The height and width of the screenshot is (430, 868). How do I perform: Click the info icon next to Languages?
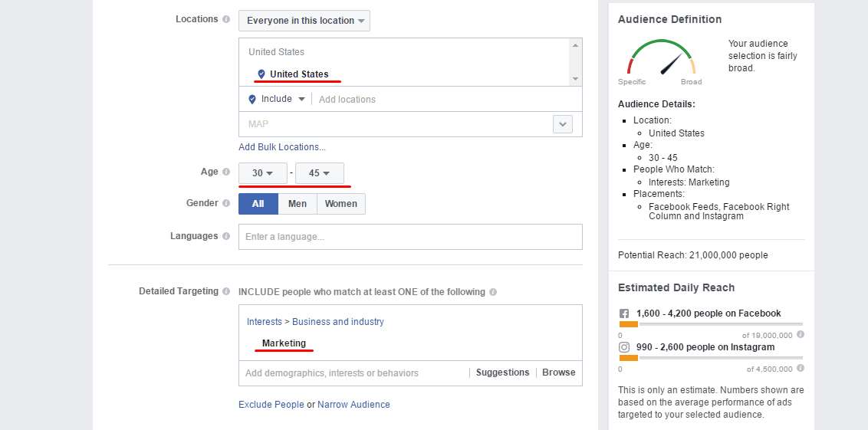(226, 236)
